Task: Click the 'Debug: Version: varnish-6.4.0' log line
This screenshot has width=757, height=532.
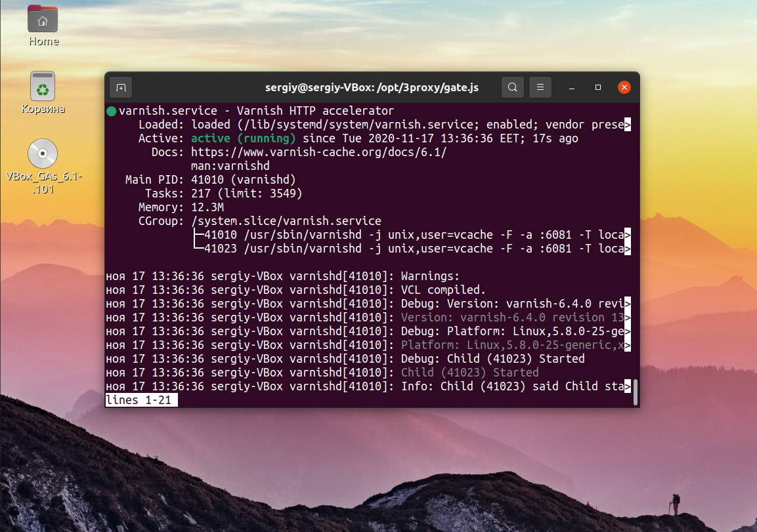Action: pos(368,304)
